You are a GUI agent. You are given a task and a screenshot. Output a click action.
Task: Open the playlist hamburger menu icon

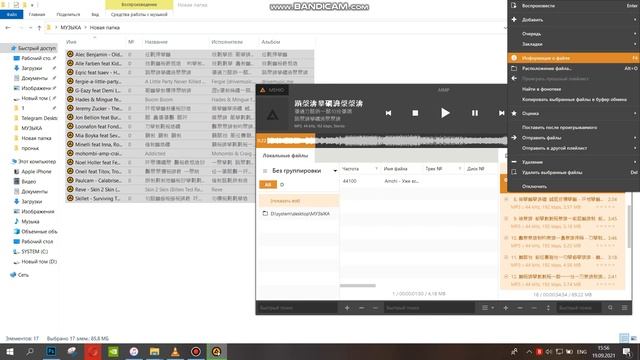coord(624,308)
